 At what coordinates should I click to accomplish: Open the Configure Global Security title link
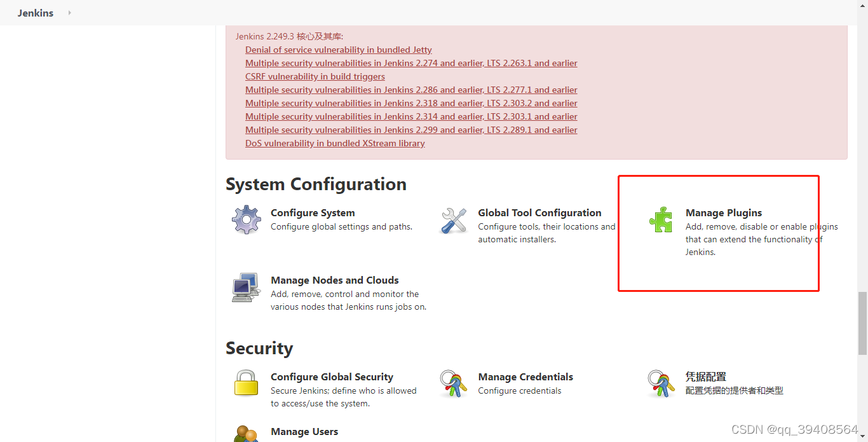(332, 377)
